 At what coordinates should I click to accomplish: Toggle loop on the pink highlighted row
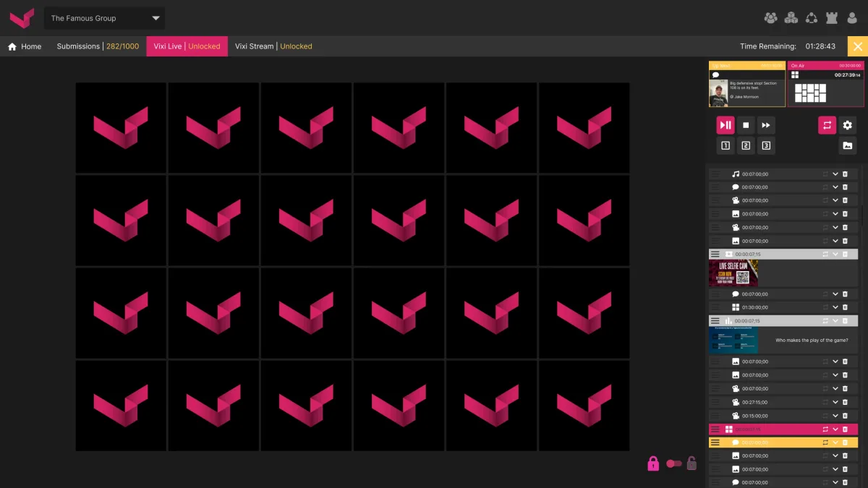(825, 429)
